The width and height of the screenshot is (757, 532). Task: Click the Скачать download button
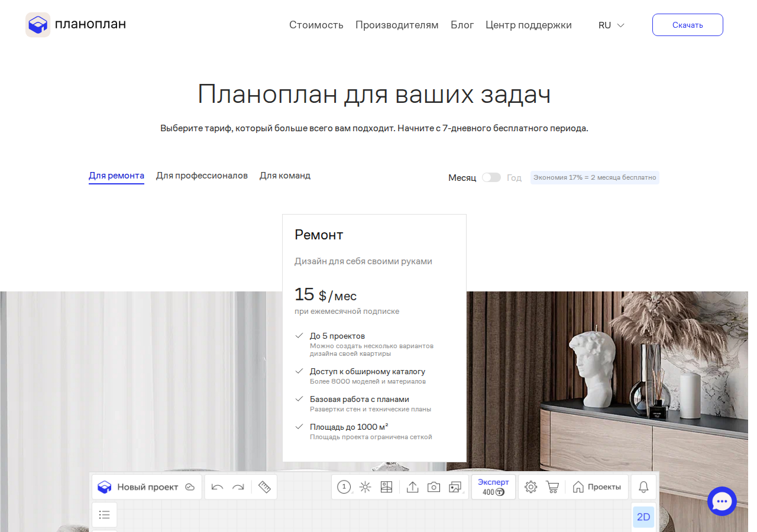pos(688,25)
